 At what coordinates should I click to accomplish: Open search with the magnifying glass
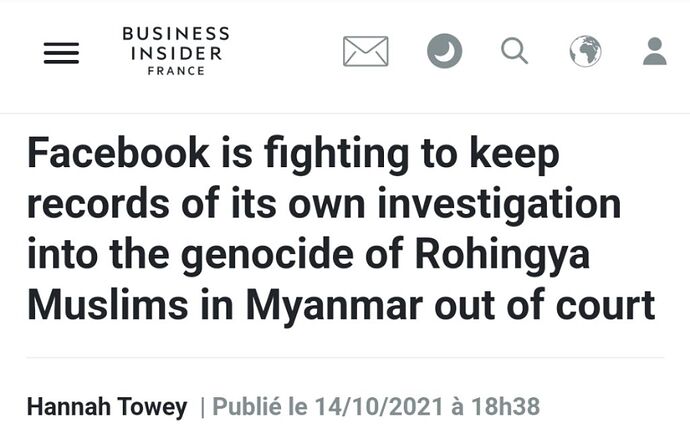click(514, 51)
